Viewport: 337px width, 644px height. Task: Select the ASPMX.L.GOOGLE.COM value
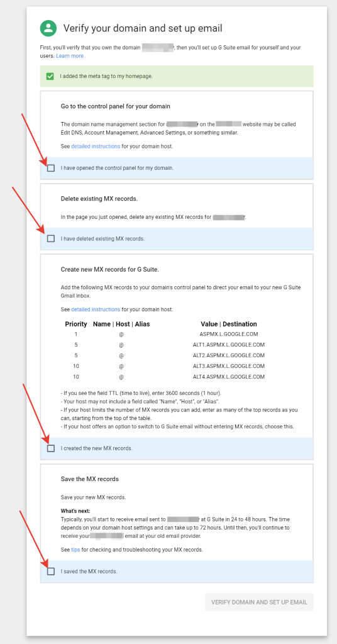[229, 335]
